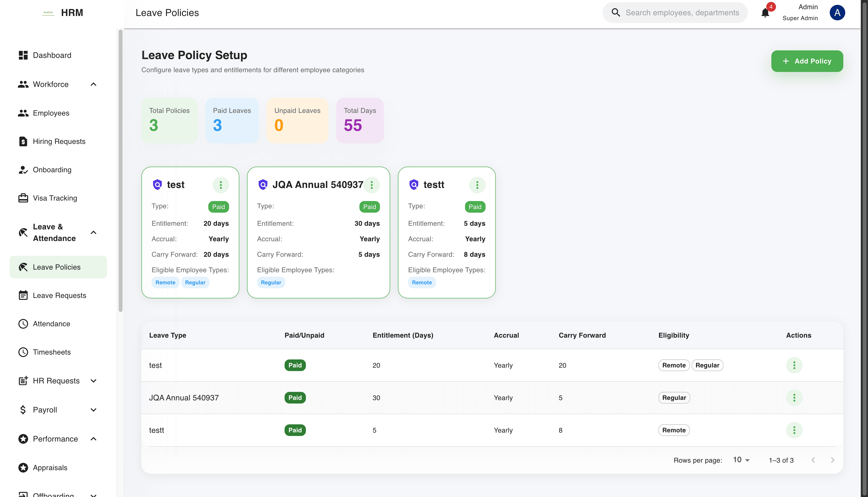Click the shield icon on testt card
The width and height of the screenshot is (868, 497).
[413, 185]
